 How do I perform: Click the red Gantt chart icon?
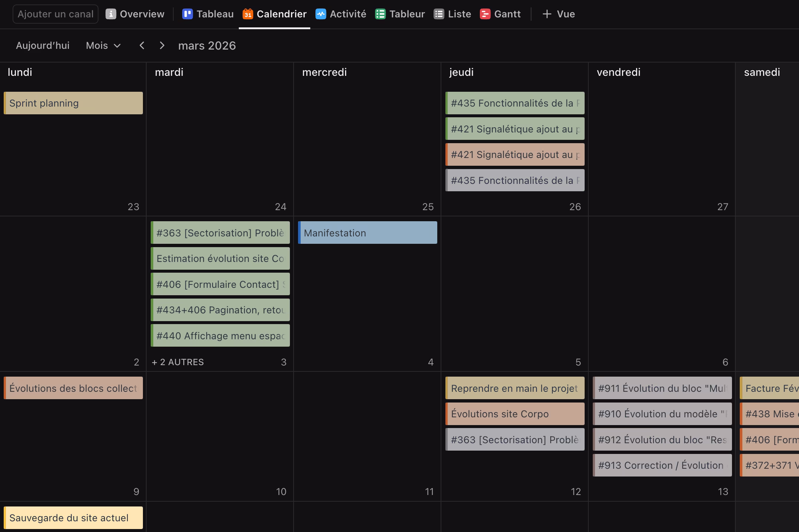point(485,14)
